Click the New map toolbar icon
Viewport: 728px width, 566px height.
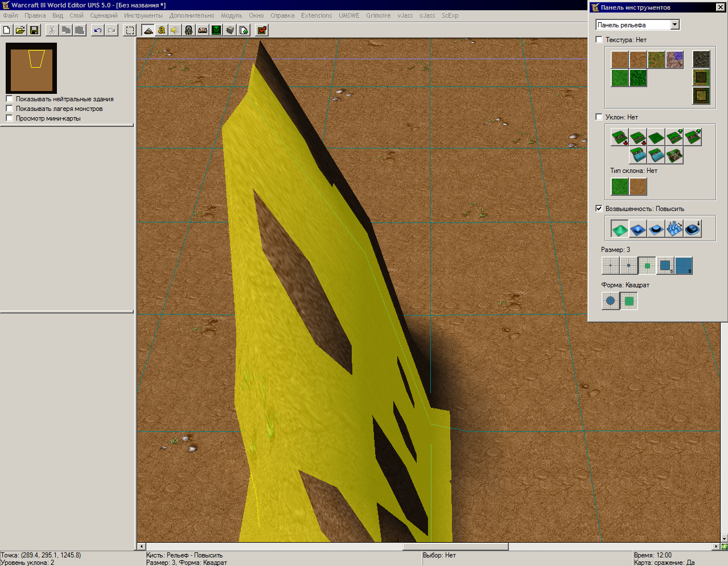tap(7, 30)
